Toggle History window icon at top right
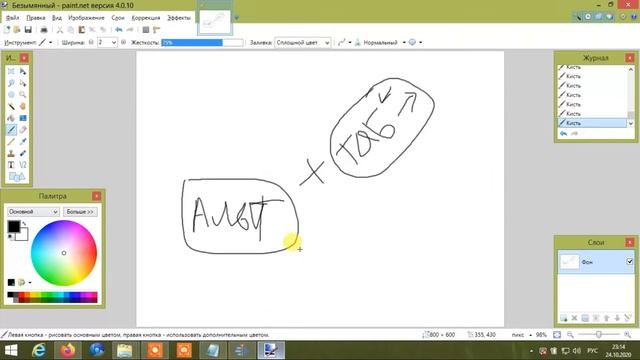640x360 pixels. (x=588, y=17)
